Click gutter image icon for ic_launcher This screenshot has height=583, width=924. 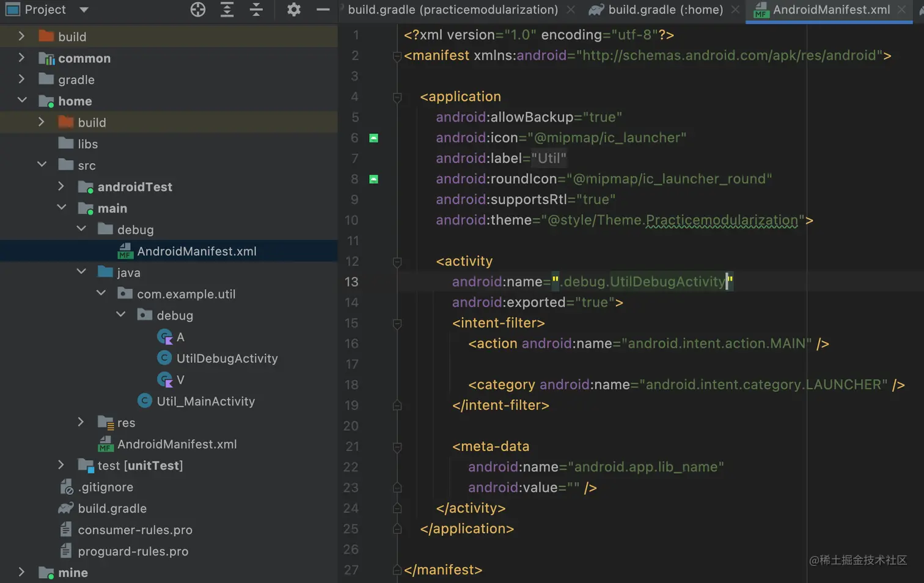point(374,138)
